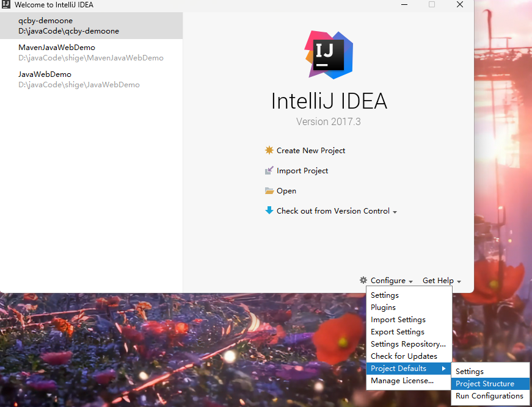Expand the Get Help dropdown
532x407 pixels.
(x=442, y=281)
